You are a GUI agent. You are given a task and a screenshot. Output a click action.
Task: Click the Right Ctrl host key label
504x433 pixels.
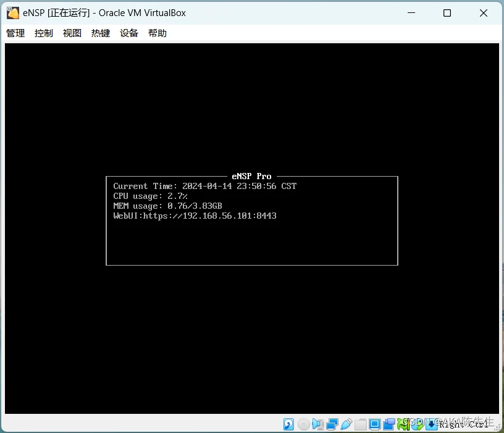pos(464,424)
